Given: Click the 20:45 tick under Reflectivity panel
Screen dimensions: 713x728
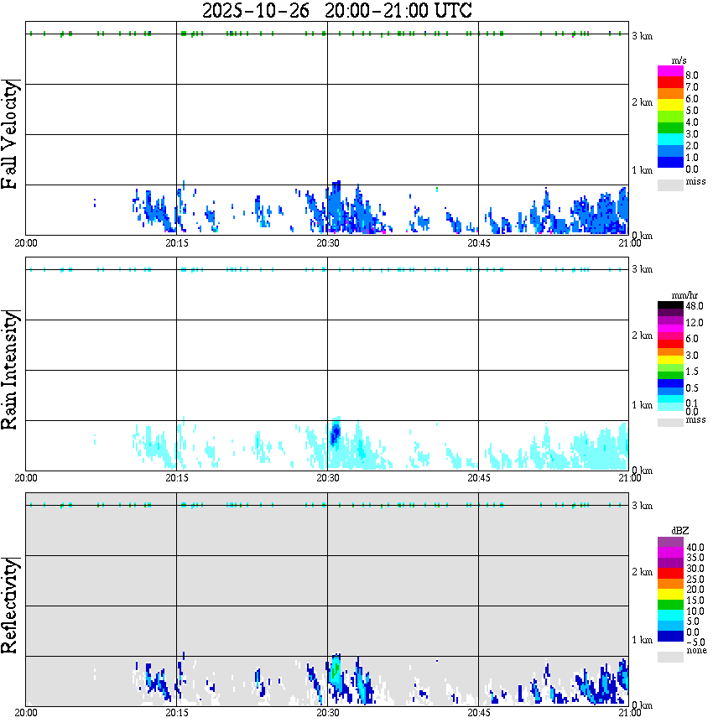Looking at the screenshot, I should pyautogui.click(x=479, y=713).
